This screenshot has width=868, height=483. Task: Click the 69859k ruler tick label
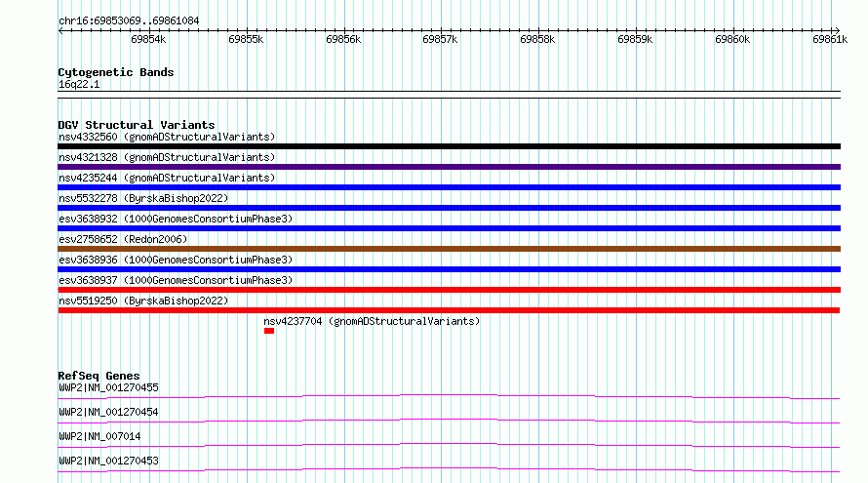click(x=635, y=39)
